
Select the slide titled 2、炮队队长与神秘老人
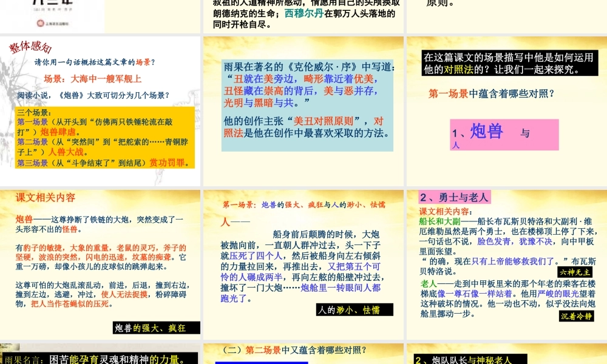(x=507, y=354)
